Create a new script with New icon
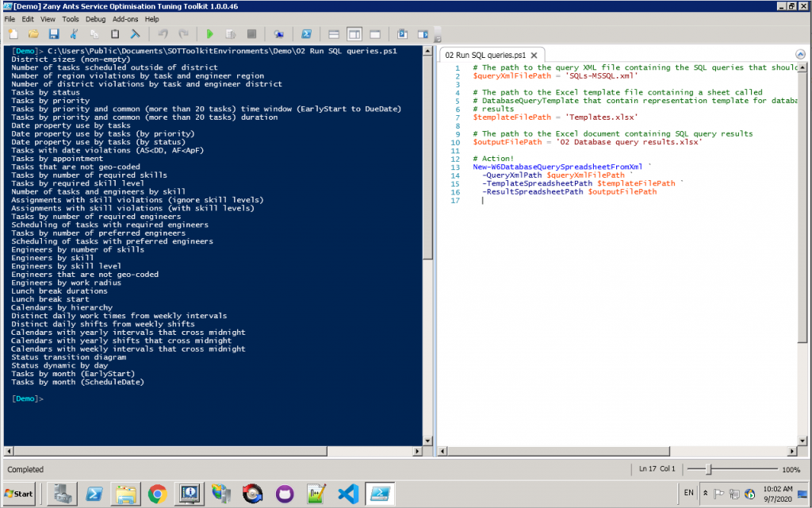 (x=13, y=34)
